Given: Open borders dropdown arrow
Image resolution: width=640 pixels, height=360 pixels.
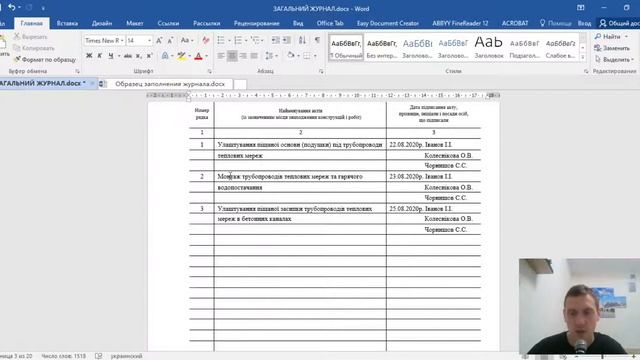Looking at the screenshot, I should [x=315, y=56].
